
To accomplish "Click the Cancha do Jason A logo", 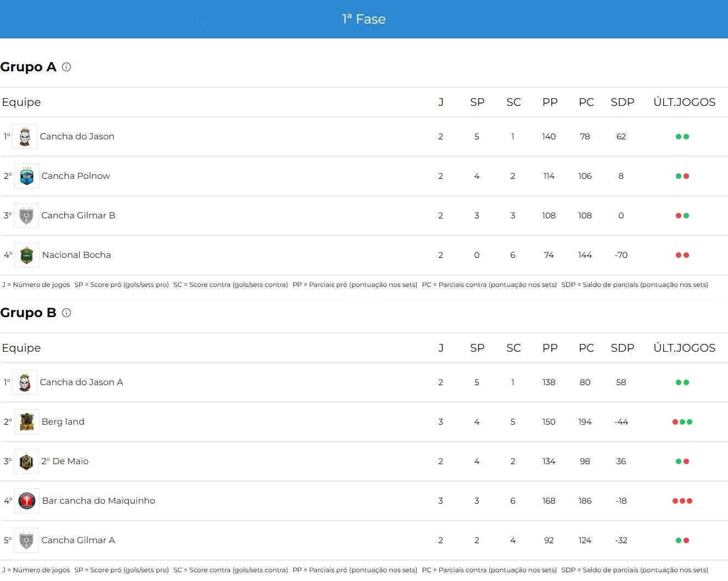I will 25,382.
